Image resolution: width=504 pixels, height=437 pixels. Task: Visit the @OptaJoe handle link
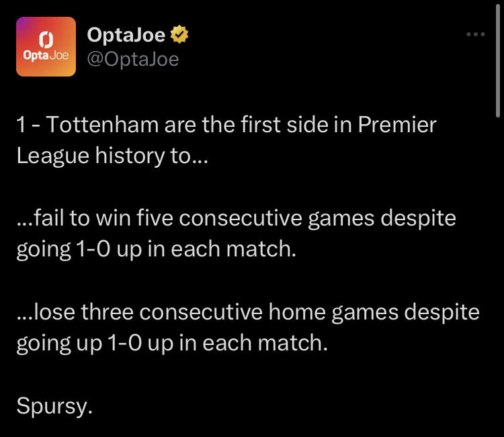(133, 59)
